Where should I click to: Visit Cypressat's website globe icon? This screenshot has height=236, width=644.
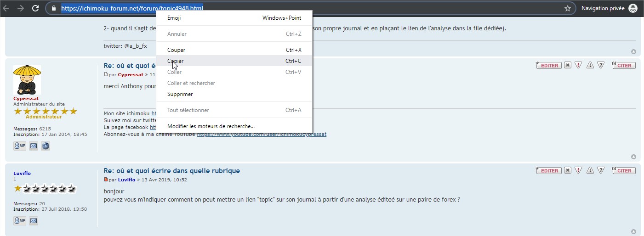(46, 146)
